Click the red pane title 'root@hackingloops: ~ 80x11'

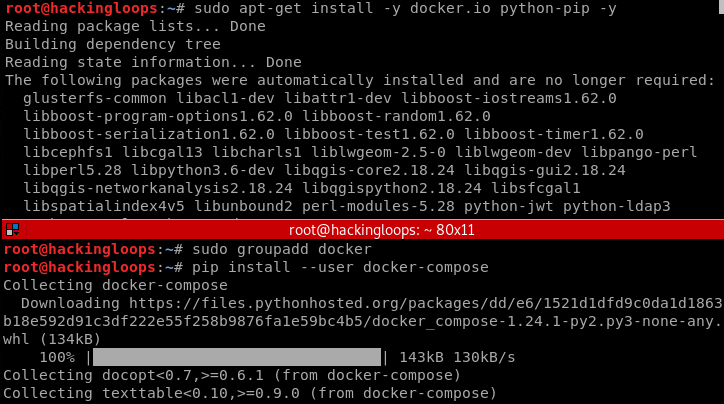[362, 230]
